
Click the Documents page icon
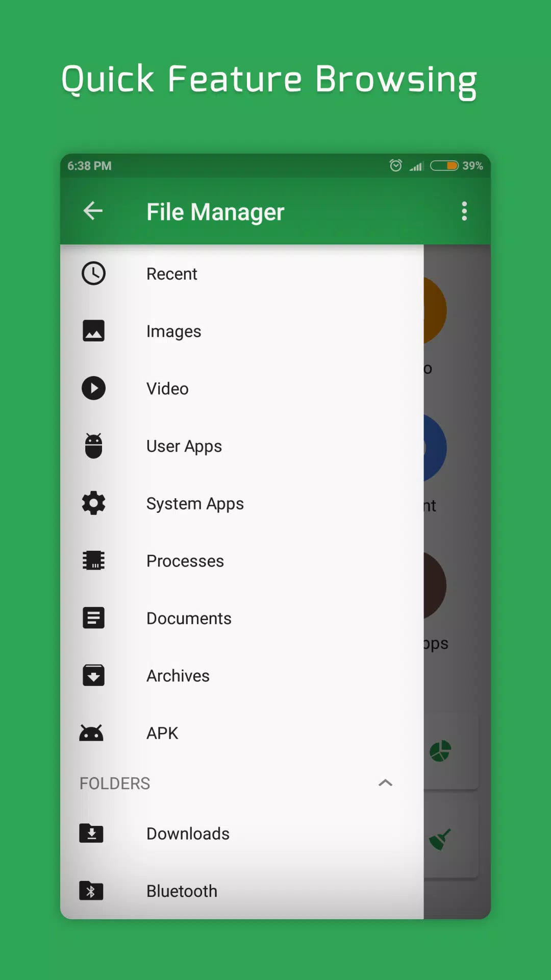tap(93, 618)
